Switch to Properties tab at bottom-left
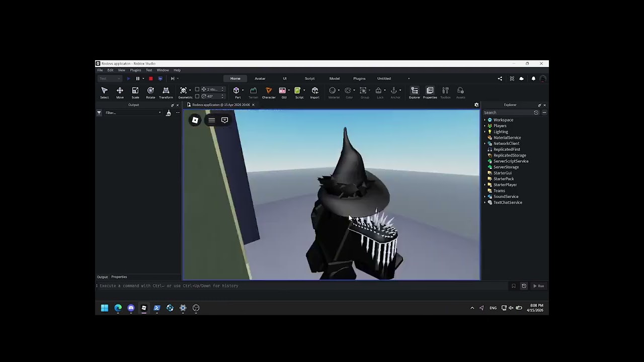This screenshot has width=644, height=362. click(x=119, y=277)
